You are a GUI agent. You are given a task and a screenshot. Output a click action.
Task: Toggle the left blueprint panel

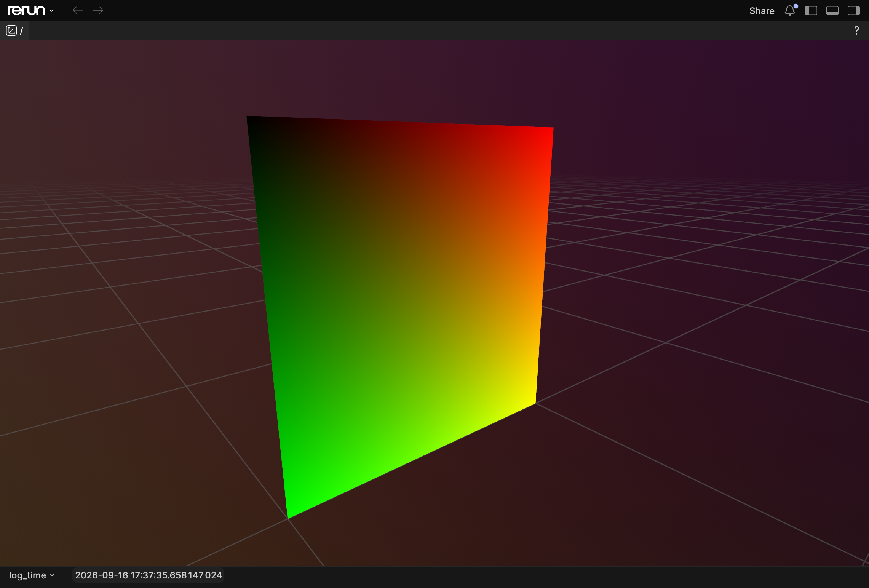[811, 11]
